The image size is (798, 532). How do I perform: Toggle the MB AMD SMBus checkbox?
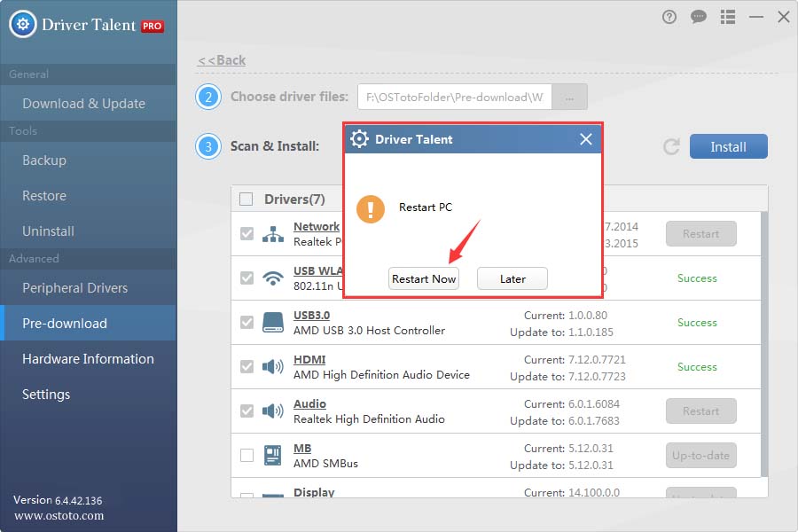coord(246,455)
